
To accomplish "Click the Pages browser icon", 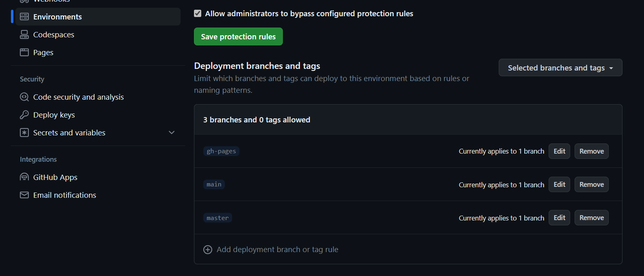I will point(24,52).
